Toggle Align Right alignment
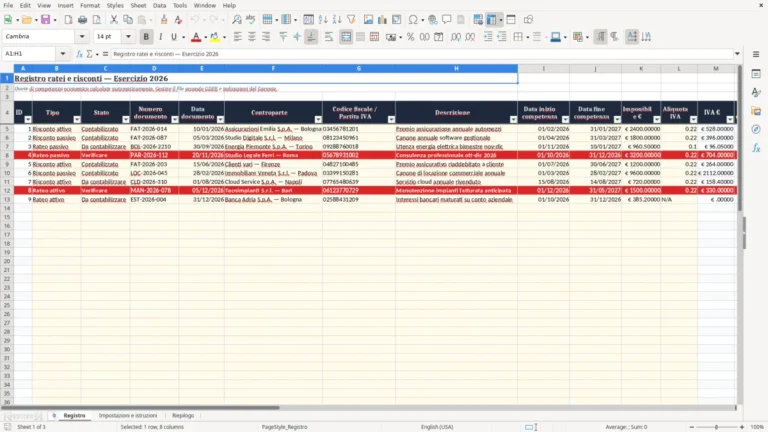The image size is (768, 432). [x=266, y=37]
